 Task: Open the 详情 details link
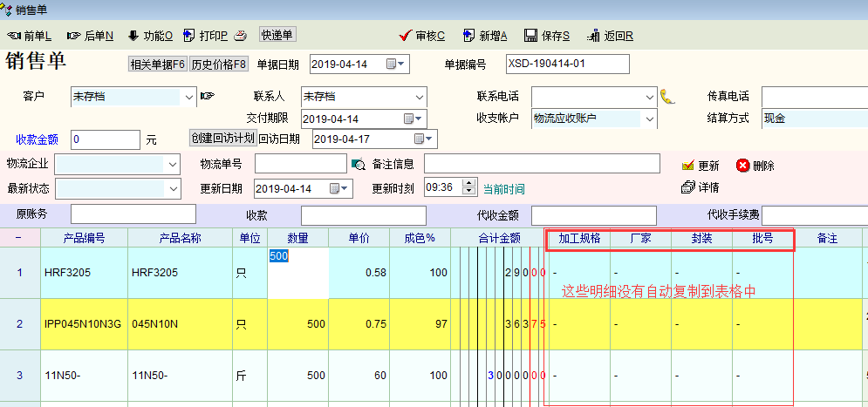coord(701,187)
